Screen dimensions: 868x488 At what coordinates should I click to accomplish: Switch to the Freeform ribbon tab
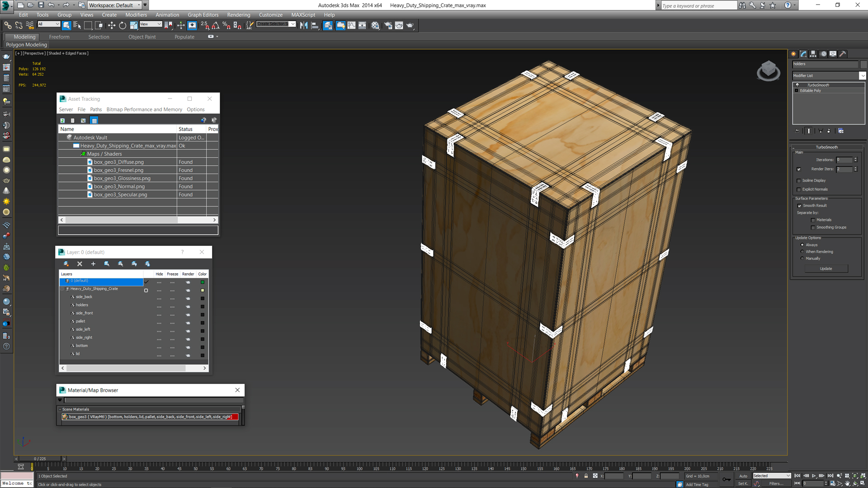(59, 37)
